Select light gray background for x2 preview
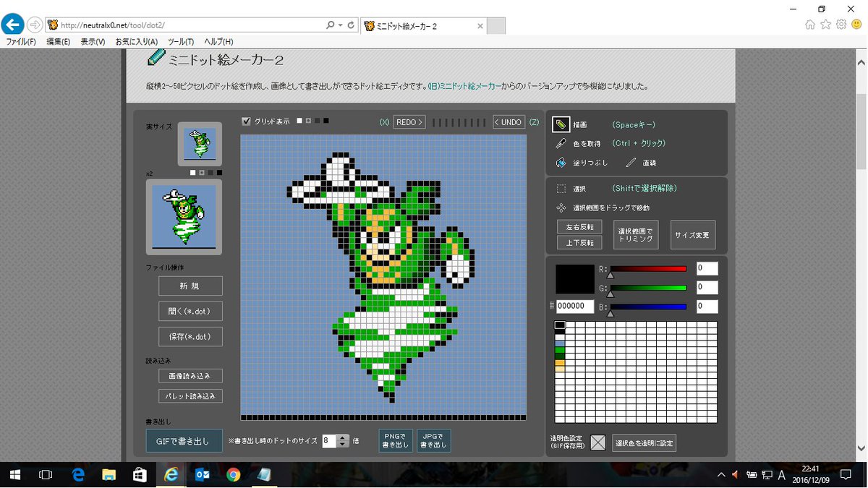Screen dimensions: 868x488 pos(202,173)
